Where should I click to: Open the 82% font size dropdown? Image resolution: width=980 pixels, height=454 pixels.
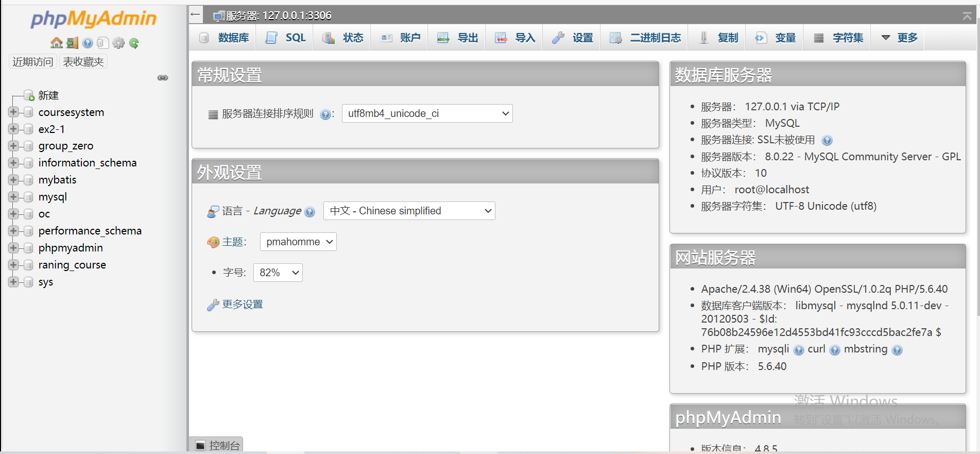click(x=278, y=273)
